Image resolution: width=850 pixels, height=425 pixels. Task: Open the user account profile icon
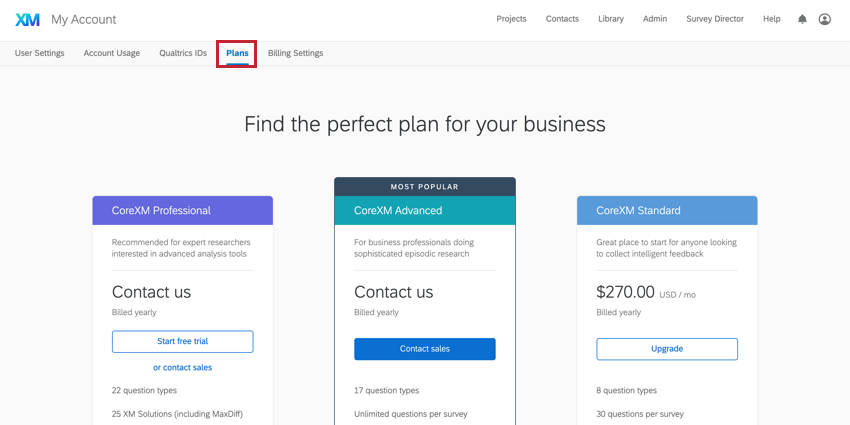coord(825,19)
